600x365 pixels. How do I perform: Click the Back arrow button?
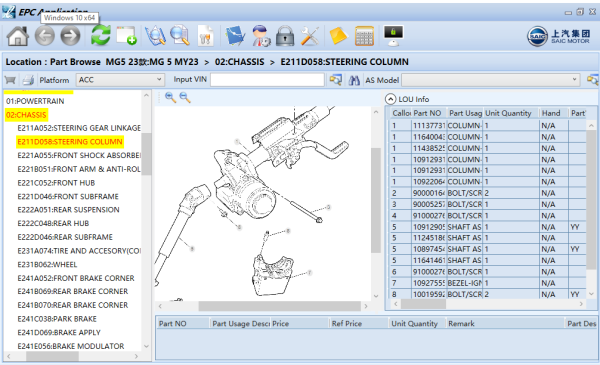click(45, 36)
